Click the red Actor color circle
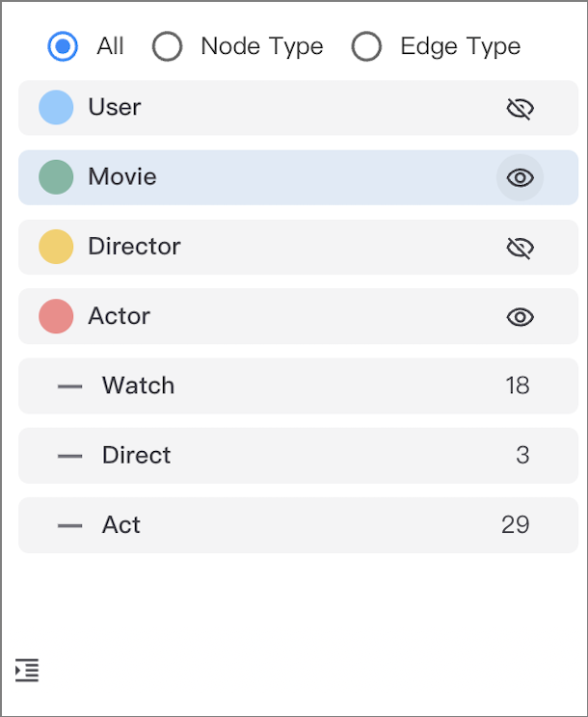This screenshot has width=588, height=717. pos(56,316)
